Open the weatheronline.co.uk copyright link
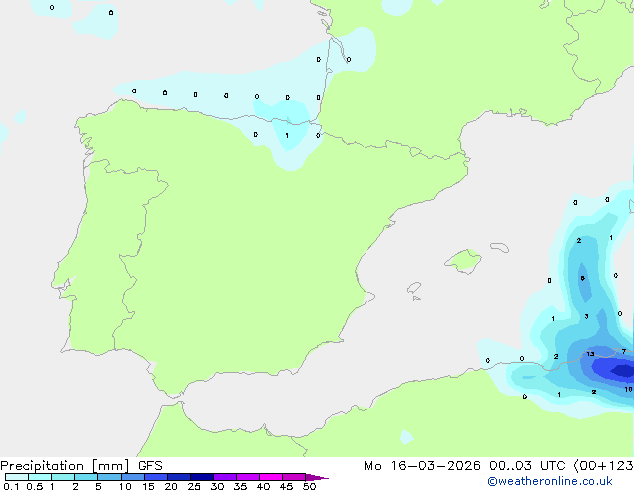The width and height of the screenshot is (634, 490). tap(550, 481)
